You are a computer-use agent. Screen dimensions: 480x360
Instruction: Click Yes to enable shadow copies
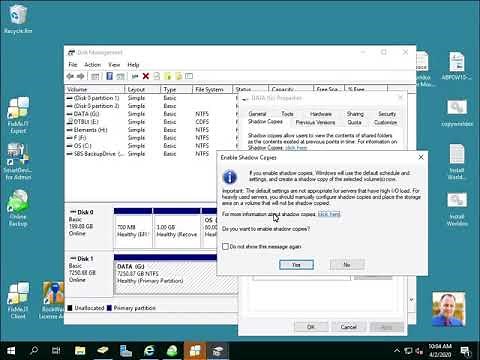pos(296,265)
